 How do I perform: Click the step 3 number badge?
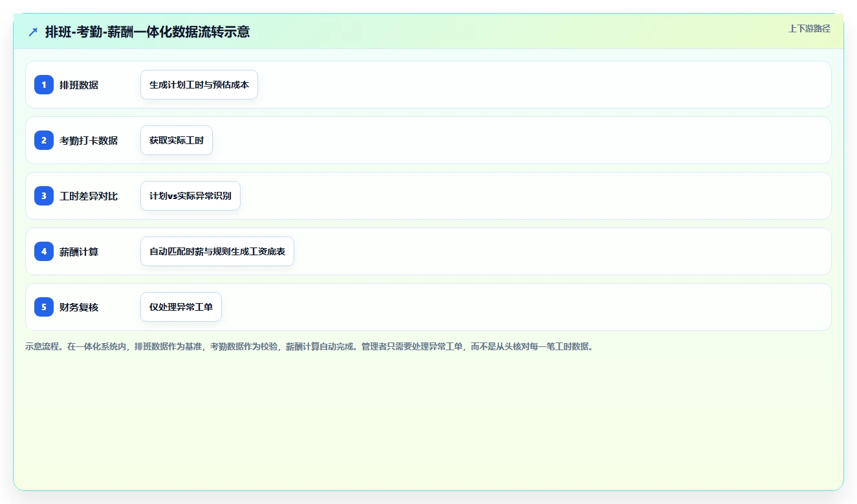coord(44,196)
